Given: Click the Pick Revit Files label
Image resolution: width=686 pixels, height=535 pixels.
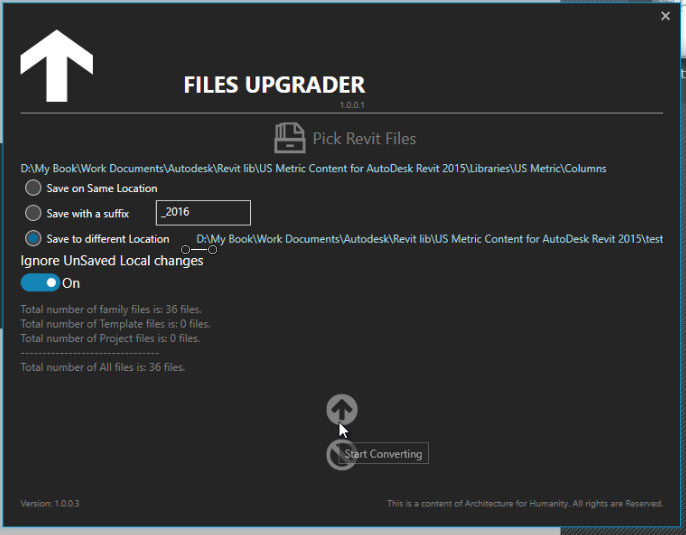Looking at the screenshot, I should [364, 139].
